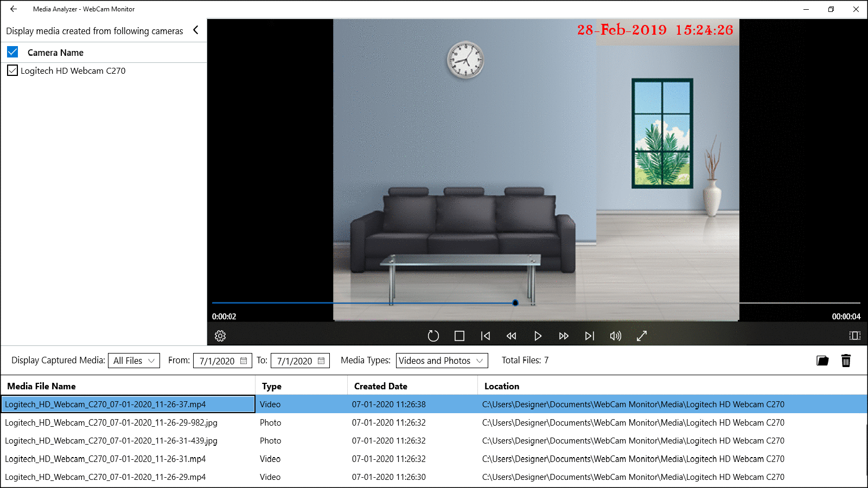The height and width of the screenshot is (488, 868).
Task: Open containing folder via folder icon
Action: click(x=822, y=360)
